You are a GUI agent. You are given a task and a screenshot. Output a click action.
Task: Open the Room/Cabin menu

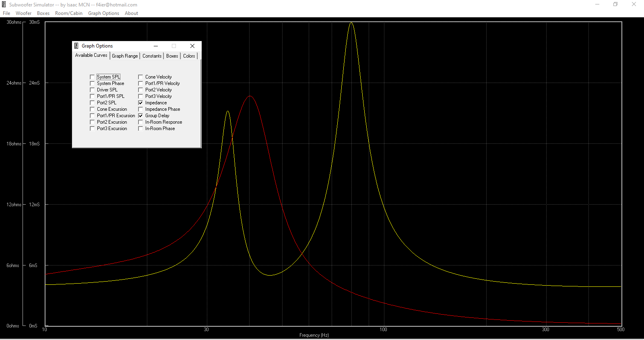point(68,13)
